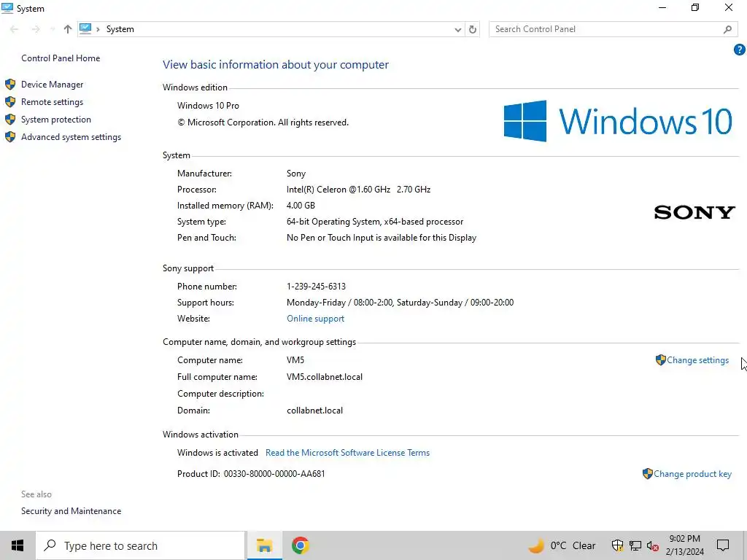Screen dimensions: 747x560
Task: Click the Windows is activated text
Action: click(217, 453)
